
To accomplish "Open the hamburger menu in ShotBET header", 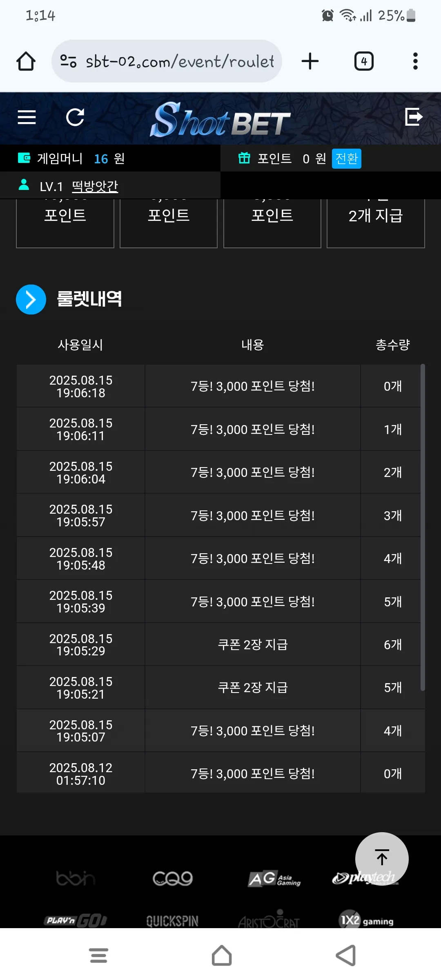I will click(x=27, y=117).
